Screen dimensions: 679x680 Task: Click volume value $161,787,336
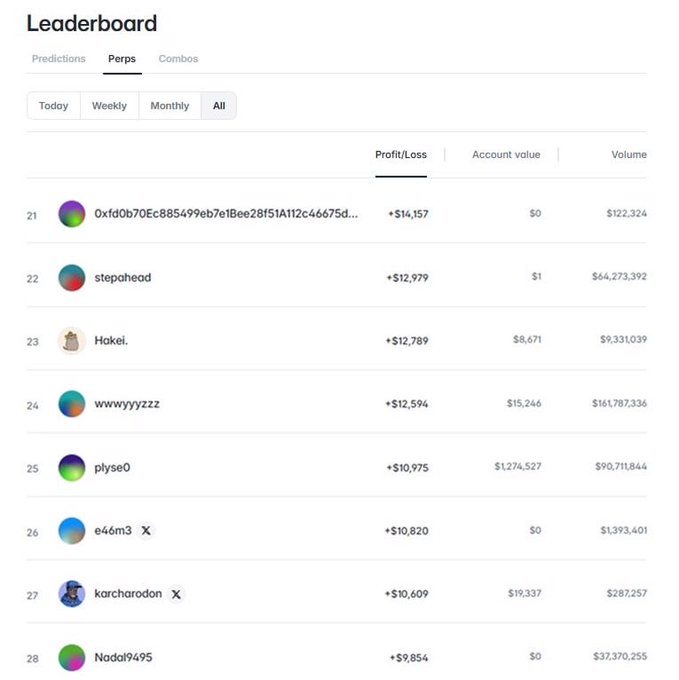click(619, 403)
